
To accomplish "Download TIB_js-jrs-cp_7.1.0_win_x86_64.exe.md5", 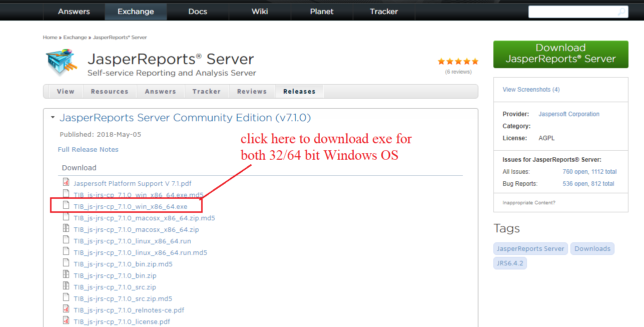I will coord(139,195).
